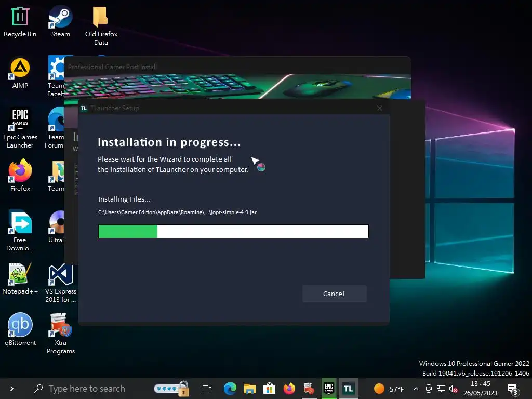Open the Recycle Bin desktop icon
Screen dimensions: 532x399
click(20, 22)
